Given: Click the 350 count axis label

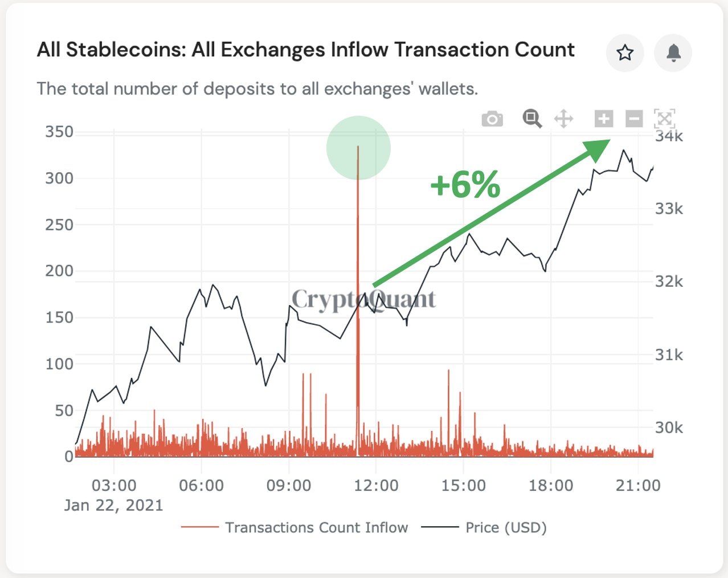Looking at the screenshot, I should 59,132.
